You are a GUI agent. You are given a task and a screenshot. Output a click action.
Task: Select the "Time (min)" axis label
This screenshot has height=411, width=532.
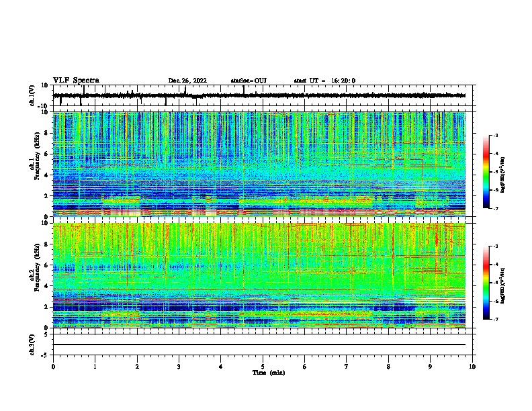click(269, 373)
